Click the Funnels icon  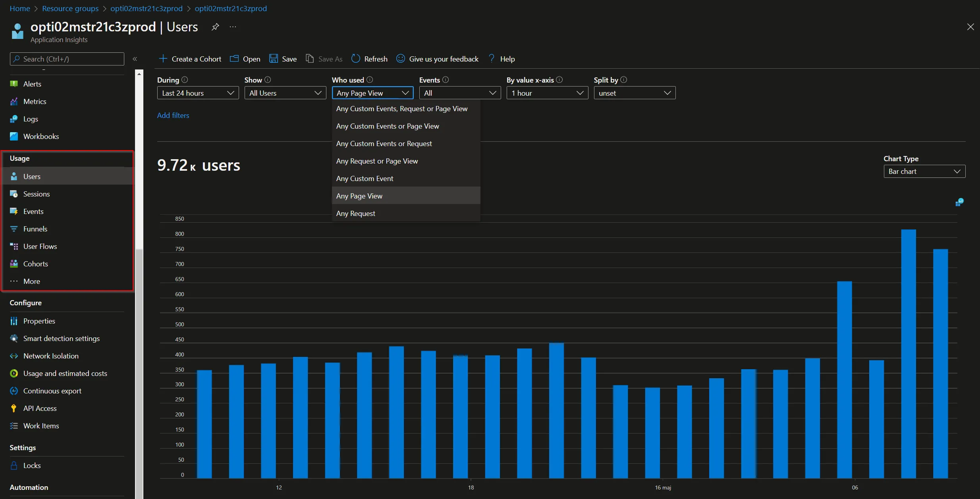(x=14, y=229)
